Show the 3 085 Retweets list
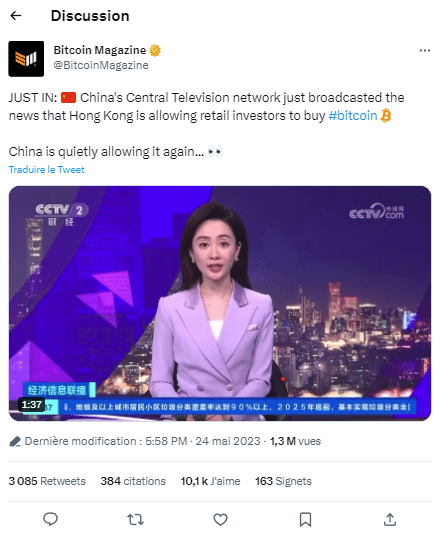Viewport: 443px width, 533px height. point(47,481)
